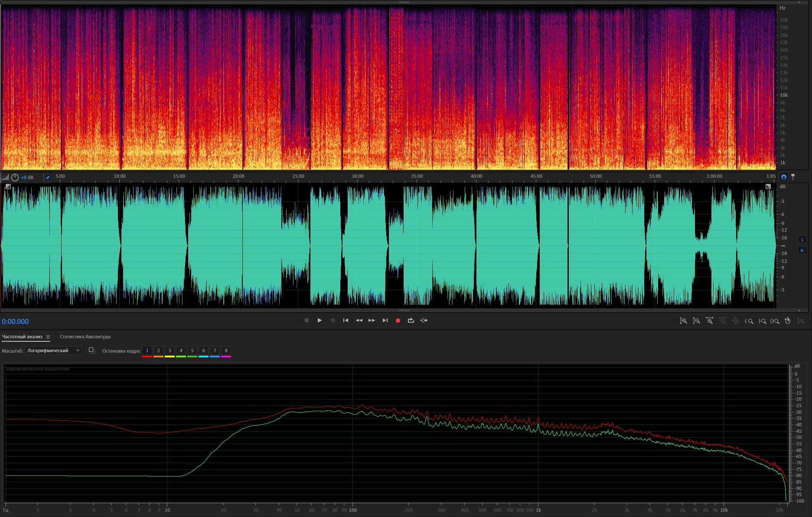Screen dimensions: 812x517
Task: Click the scan selection icon beside scale dropdown
Action: pos(91,350)
